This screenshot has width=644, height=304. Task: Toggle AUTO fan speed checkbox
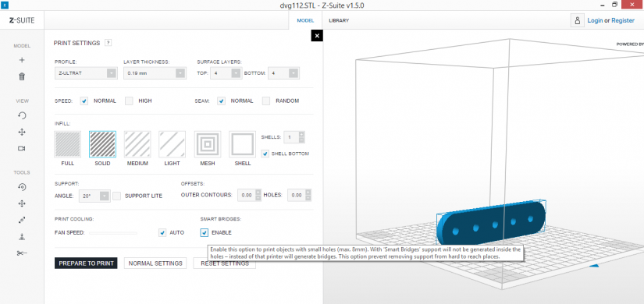[162, 232]
